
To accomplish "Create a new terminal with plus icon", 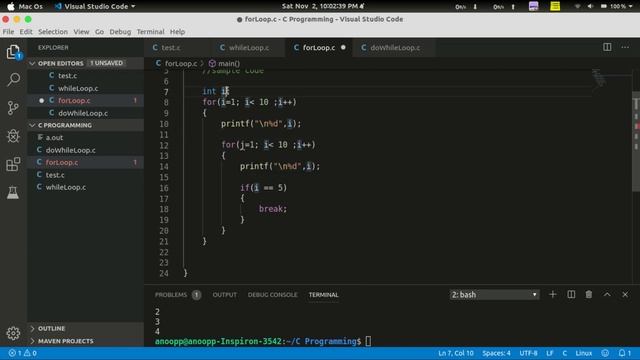I will pyautogui.click(x=552, y=294).
